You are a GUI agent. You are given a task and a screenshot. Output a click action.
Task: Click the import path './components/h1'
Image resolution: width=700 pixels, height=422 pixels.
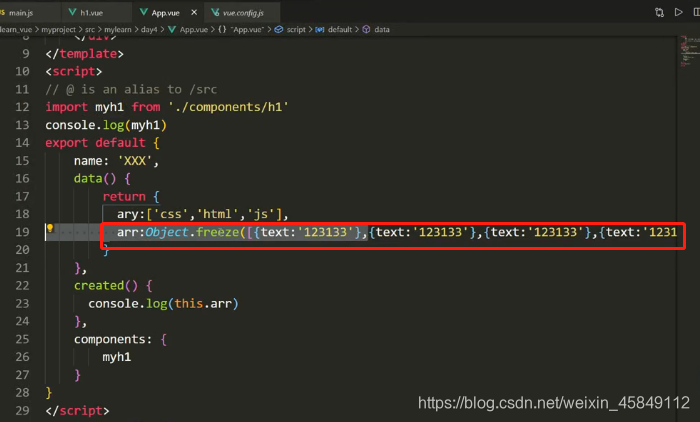[x=228, y=107]
